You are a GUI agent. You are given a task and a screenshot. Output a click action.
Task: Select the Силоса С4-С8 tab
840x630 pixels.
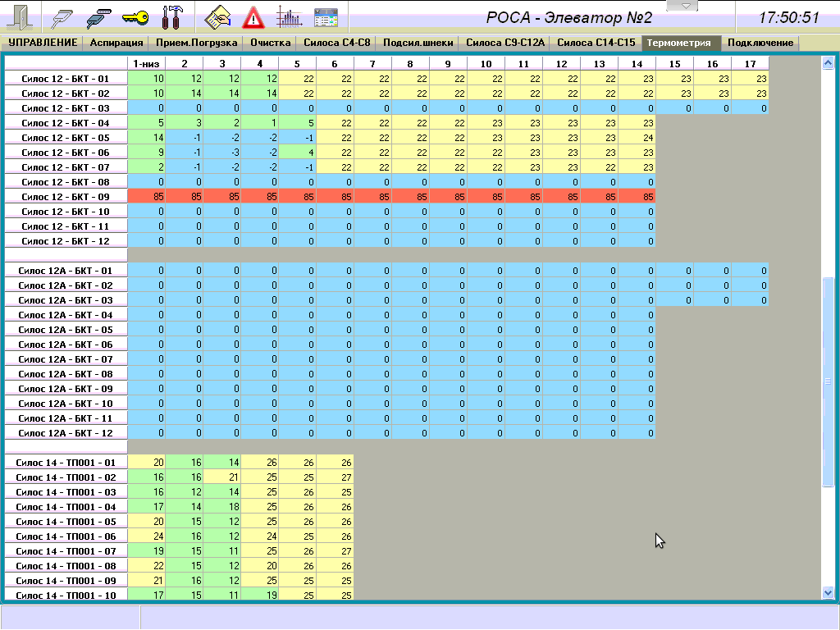click(337, 43)
